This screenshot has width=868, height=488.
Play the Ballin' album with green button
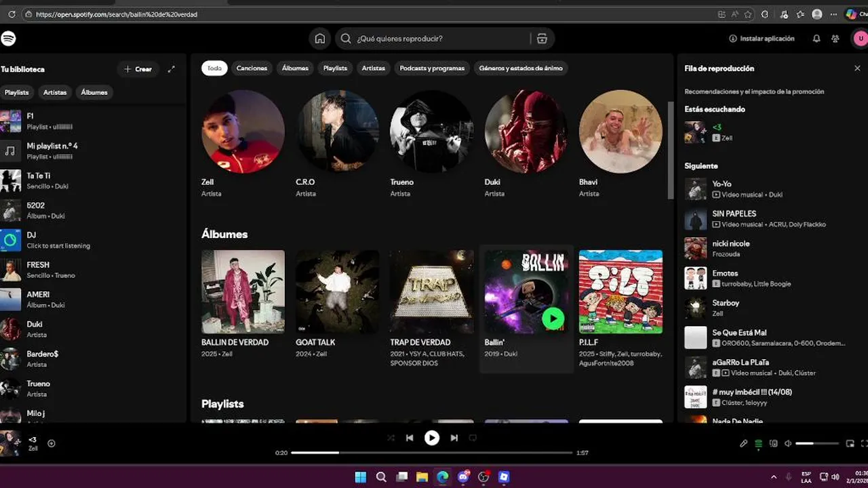click(553, 319)
